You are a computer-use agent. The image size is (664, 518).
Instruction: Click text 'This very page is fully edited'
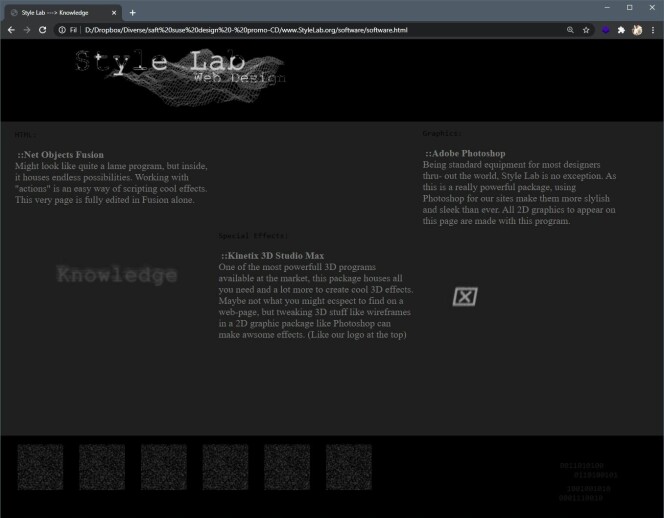pos(72,200)
